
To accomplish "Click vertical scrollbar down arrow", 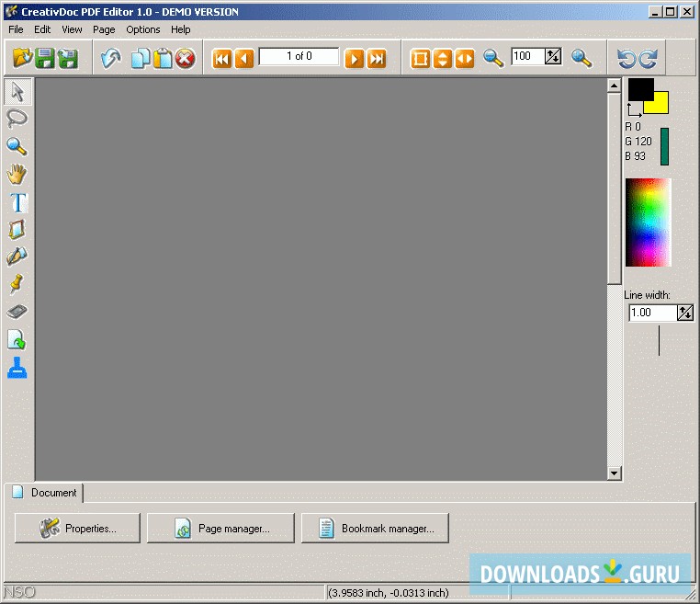I will click(615, 473).
